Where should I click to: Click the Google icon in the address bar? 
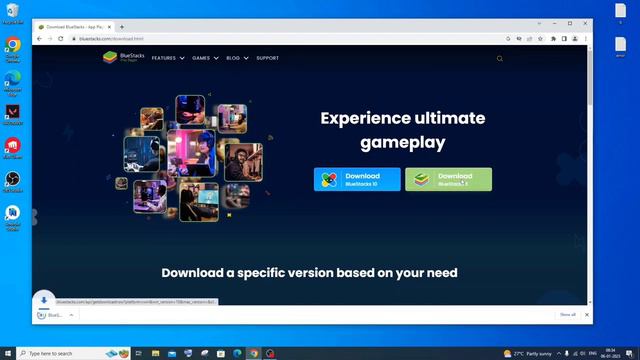(x=508, y=38)
